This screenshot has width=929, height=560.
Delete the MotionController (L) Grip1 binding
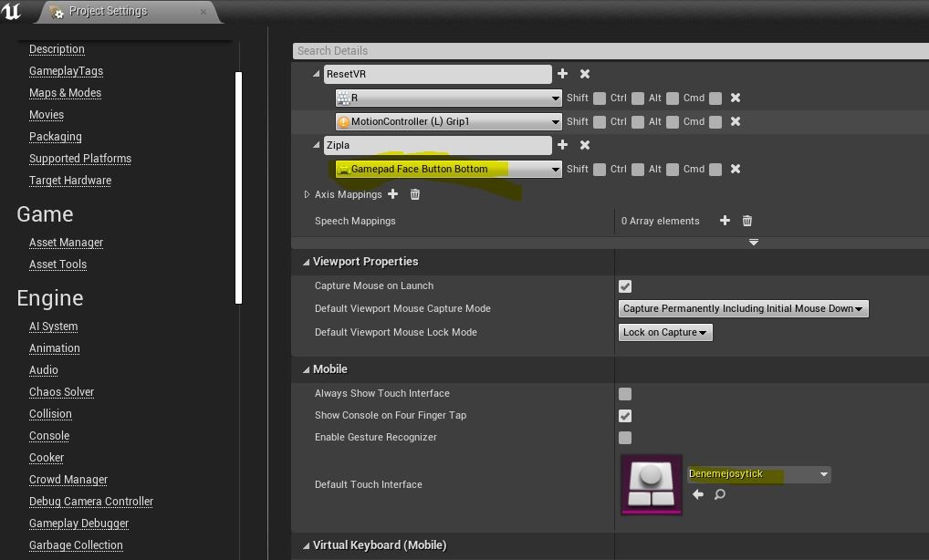pos(736,121)
